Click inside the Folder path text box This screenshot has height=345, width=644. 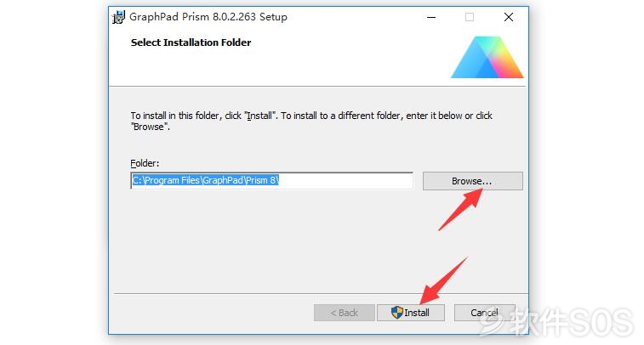272,180
